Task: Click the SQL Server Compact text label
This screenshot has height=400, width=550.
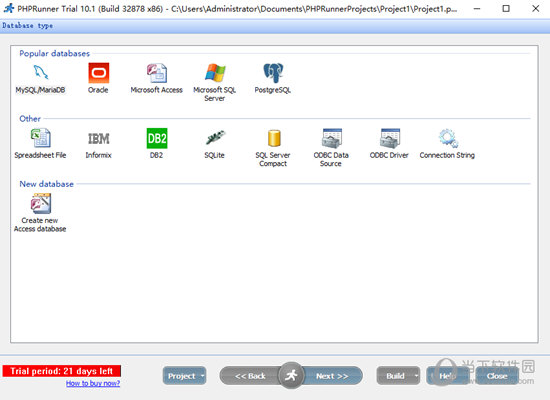Action: (273, 159)
